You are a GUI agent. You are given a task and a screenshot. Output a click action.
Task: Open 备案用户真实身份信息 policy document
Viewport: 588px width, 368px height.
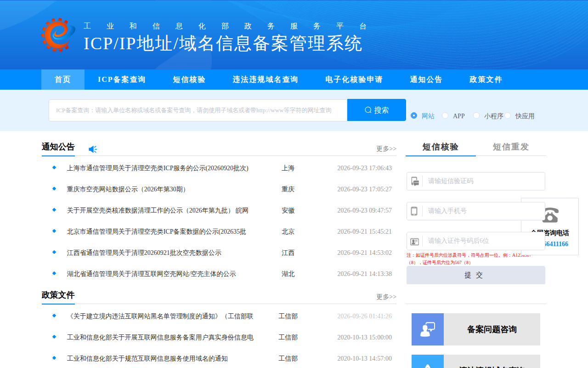(160, 338)
